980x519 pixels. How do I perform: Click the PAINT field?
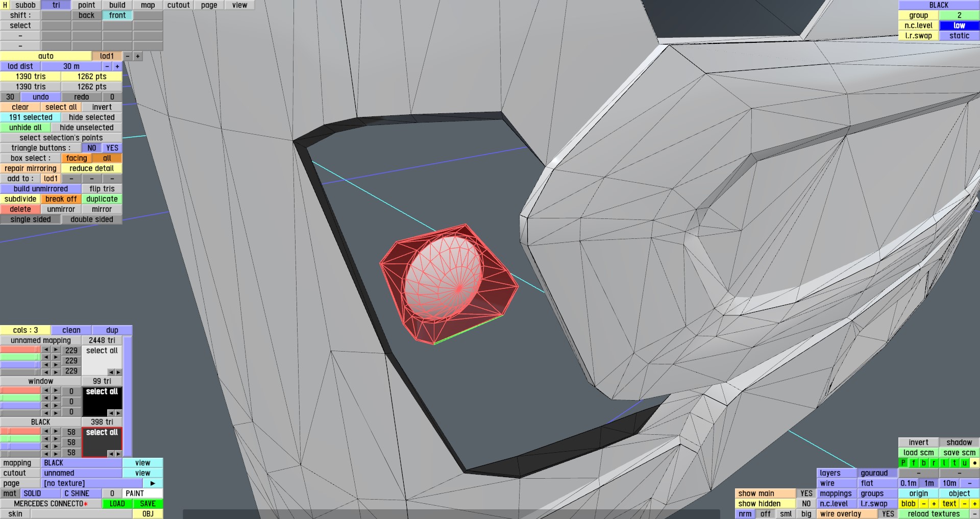click(x=143, y=493)
